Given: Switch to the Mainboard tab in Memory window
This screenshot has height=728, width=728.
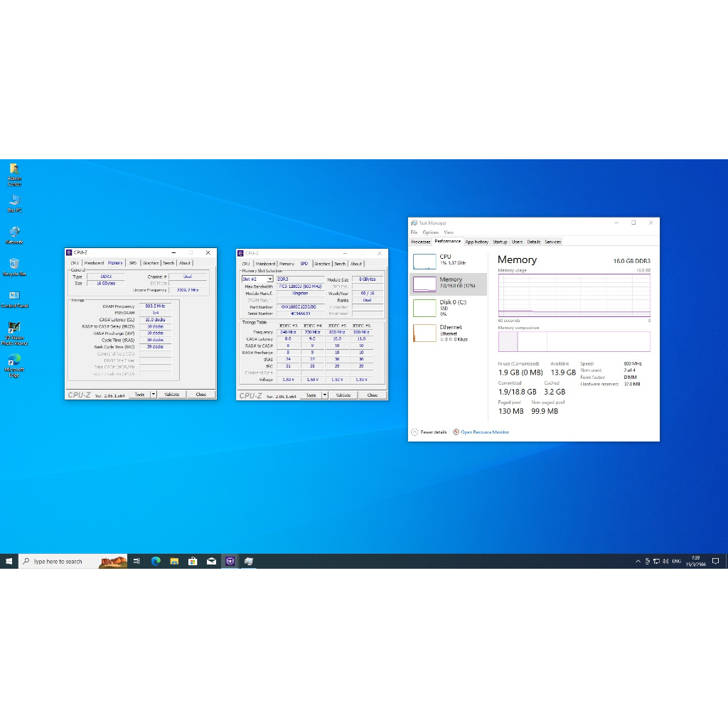Looking at the screenshot, I should pyautogui.click(x=94, y=263).
